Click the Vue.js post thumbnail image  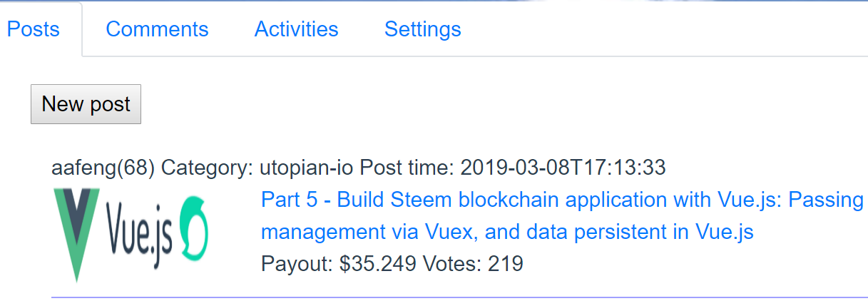tap(131, 234)
